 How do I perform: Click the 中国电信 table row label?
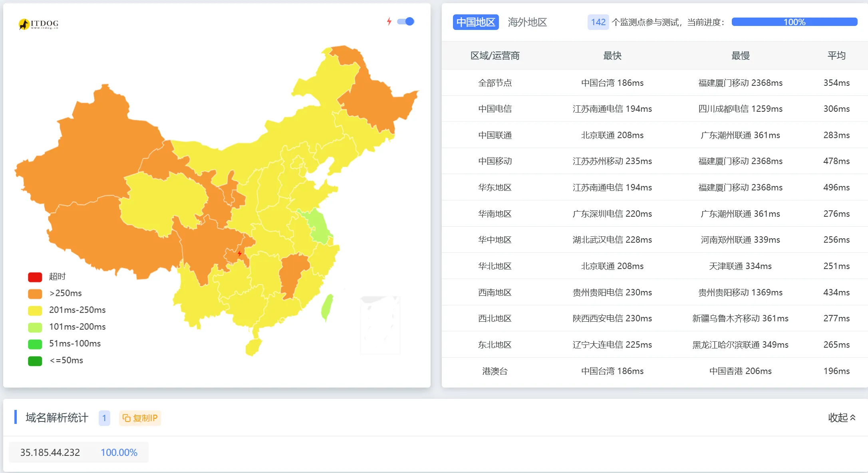tap(495, 109)
